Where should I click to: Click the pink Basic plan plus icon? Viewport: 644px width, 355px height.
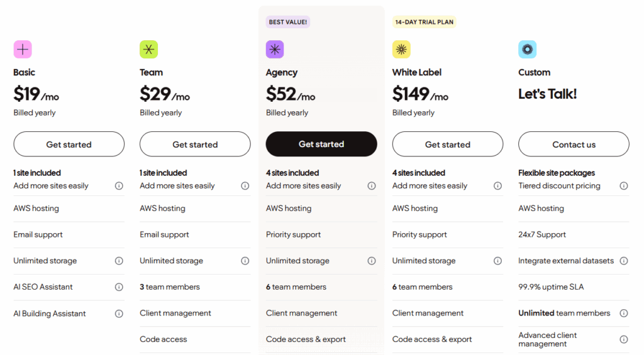(23, 50)
